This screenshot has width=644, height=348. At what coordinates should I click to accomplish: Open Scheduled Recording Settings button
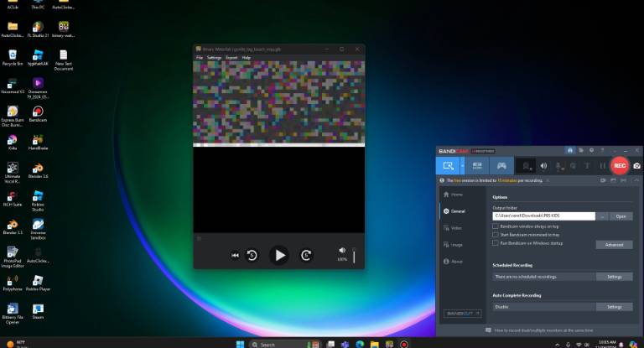pos(614,277)
